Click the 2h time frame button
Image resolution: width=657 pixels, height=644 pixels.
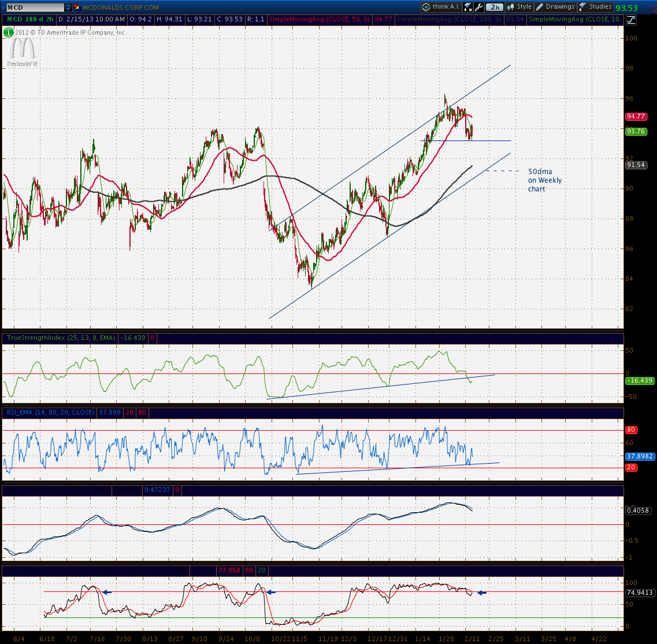click(495, 7)
